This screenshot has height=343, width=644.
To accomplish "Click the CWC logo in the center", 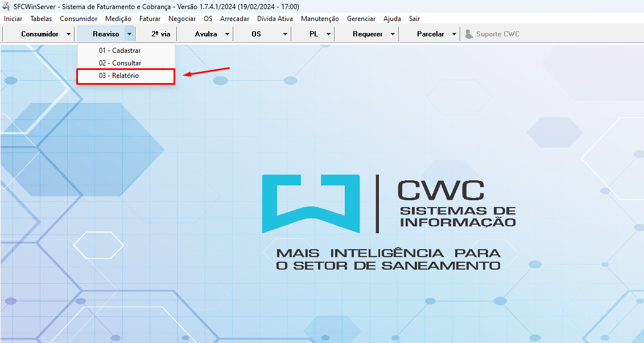I will (x=389, y=204).
